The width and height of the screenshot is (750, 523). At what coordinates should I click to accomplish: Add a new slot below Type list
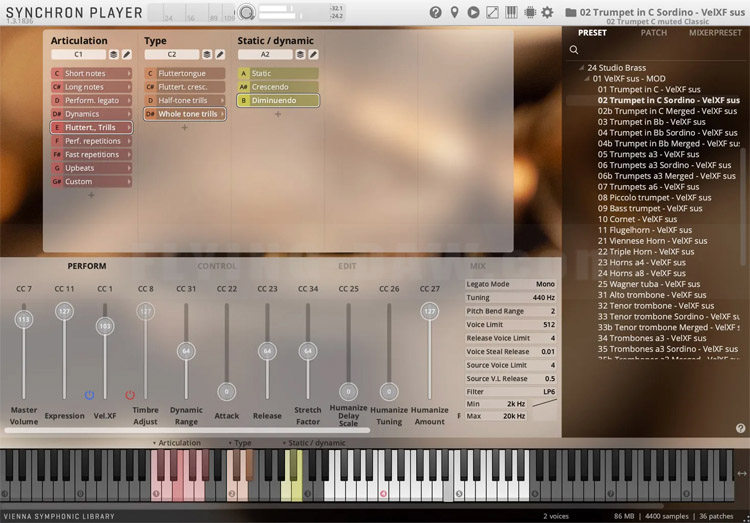coord(185,128)
